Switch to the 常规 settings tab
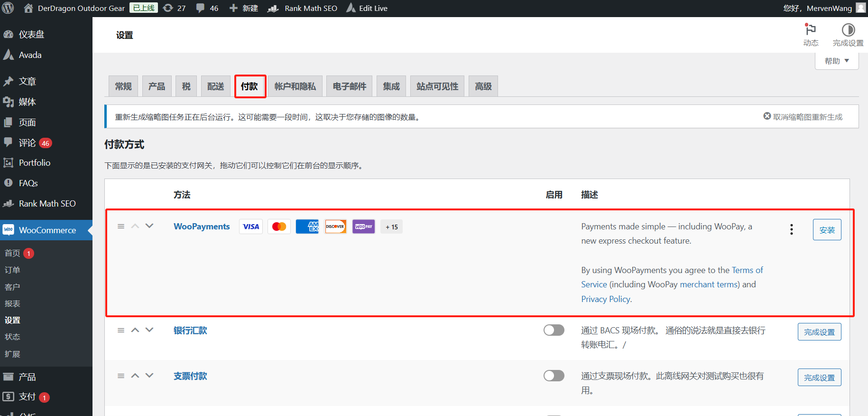This screenshot has width=868, height=416. pyautogui.click(x=123, y=86)
